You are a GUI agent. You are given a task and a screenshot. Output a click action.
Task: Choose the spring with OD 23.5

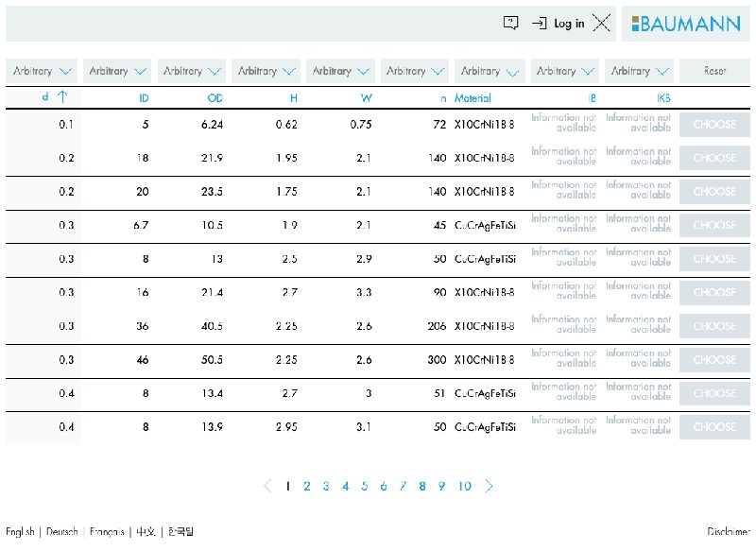714,191
